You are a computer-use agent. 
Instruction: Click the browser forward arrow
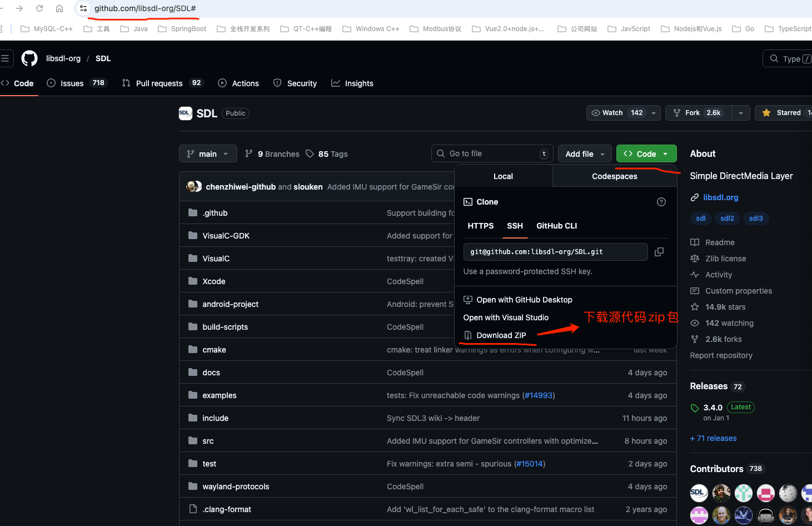[19, 8]
